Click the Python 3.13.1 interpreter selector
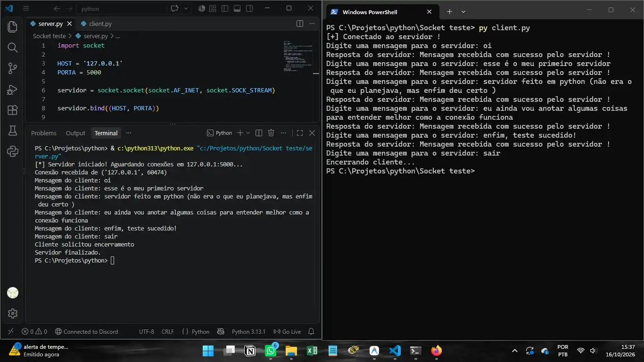 coord(248,331)
